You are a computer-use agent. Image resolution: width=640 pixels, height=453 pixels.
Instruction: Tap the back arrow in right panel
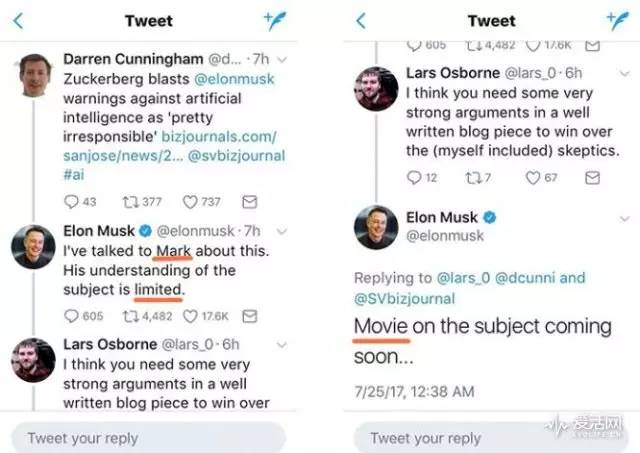click(361, 21)
